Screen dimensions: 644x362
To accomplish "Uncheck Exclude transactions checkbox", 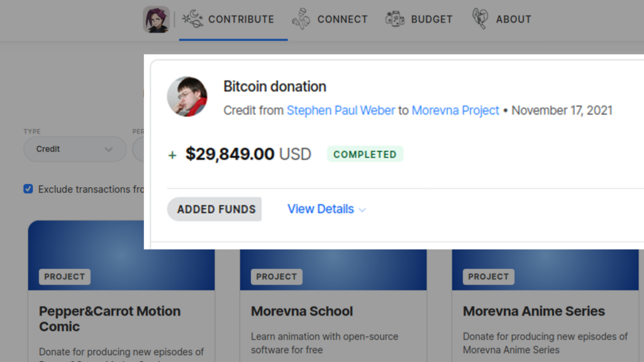I will [28, 189].
